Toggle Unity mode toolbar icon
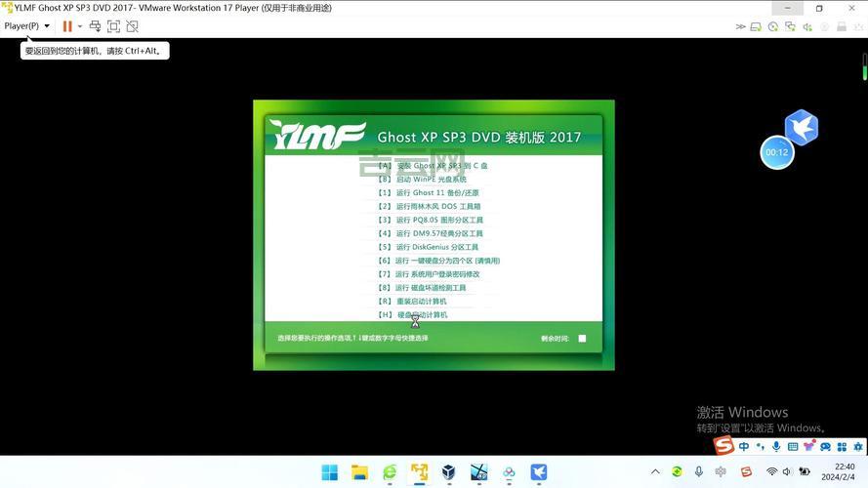This screenshot has width=868, height=488. click(132, 26)
